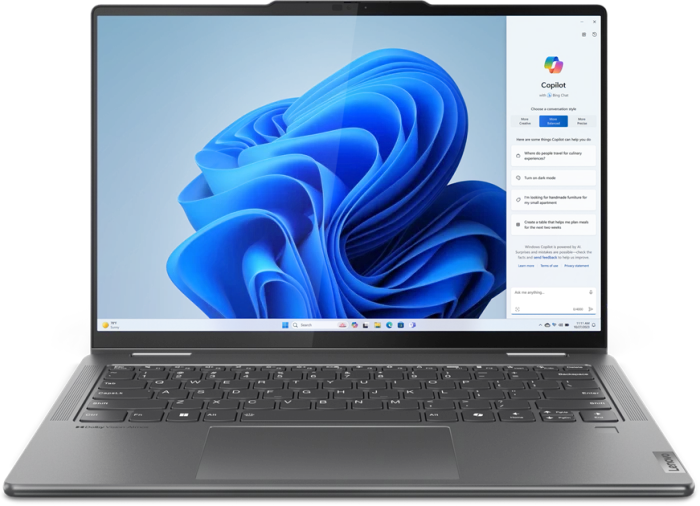
Task: Open the Copilot plugins icon
Action: [x=583, y=34]
